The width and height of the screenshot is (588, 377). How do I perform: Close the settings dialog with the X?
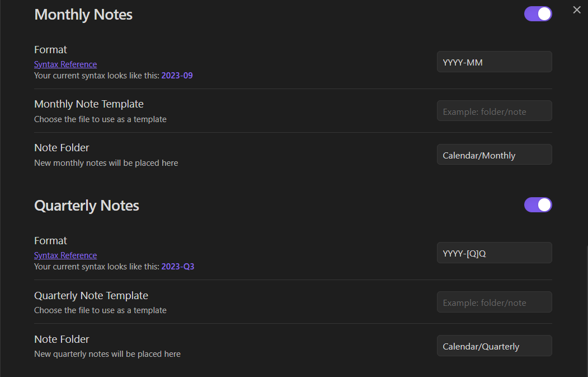click(577, 10)
